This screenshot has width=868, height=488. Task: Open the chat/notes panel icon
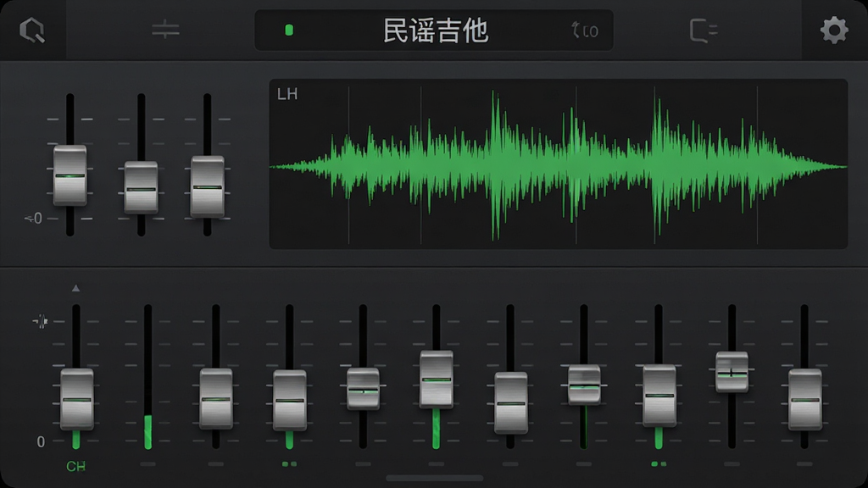tap(704, 30)
